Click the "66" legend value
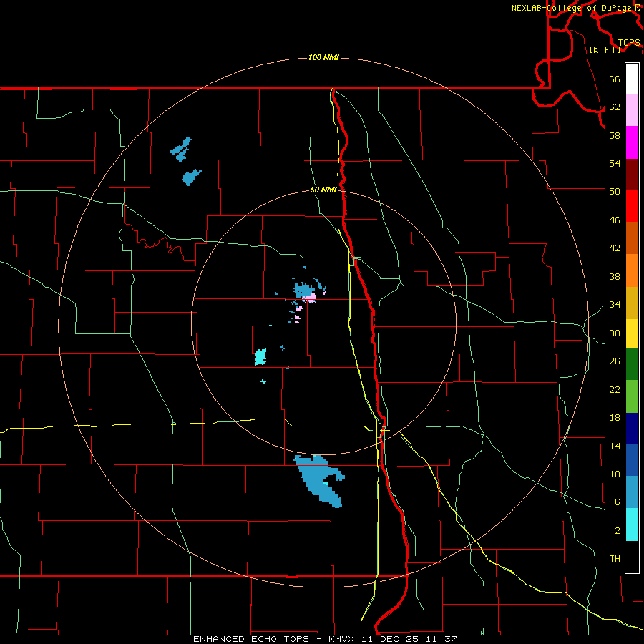This screenshot has width=644, height=644. click(615, 79)
